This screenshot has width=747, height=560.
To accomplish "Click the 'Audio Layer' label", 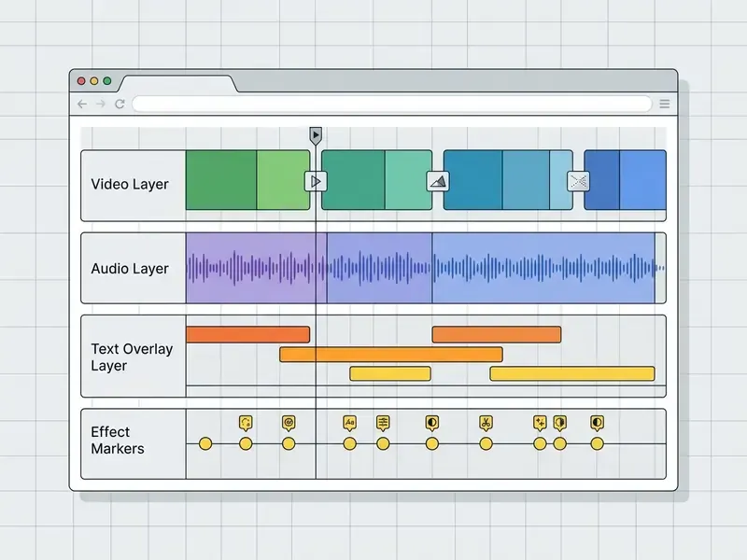I will tap(130, 269).
